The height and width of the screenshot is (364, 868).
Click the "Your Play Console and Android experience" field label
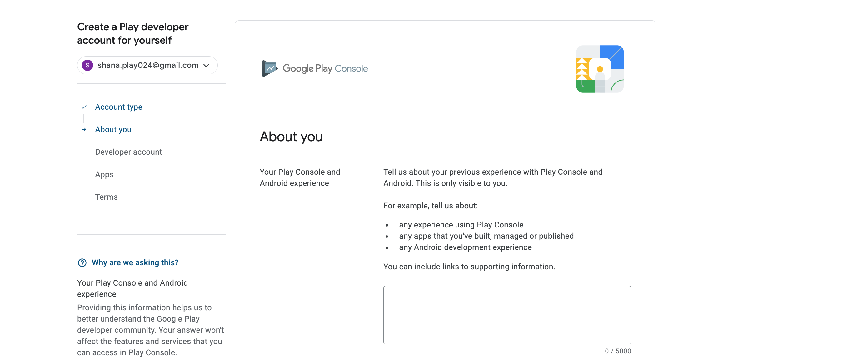(300, 177)
